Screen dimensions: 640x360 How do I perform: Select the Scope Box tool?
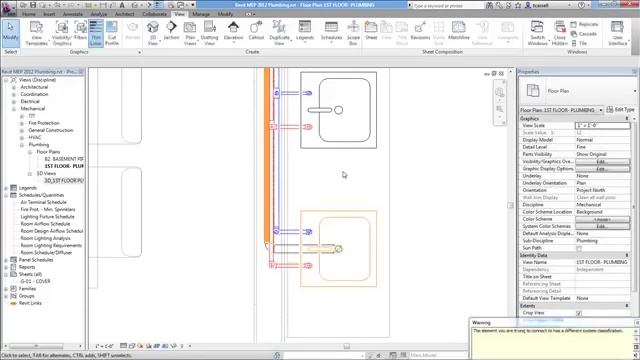tap(353, 33)
